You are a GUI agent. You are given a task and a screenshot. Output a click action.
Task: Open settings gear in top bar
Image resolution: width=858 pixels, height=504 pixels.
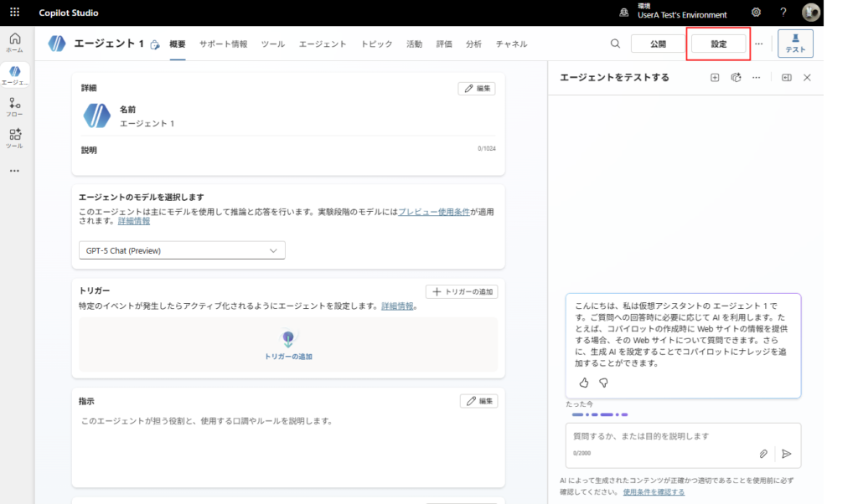click(x=756, y=13)
